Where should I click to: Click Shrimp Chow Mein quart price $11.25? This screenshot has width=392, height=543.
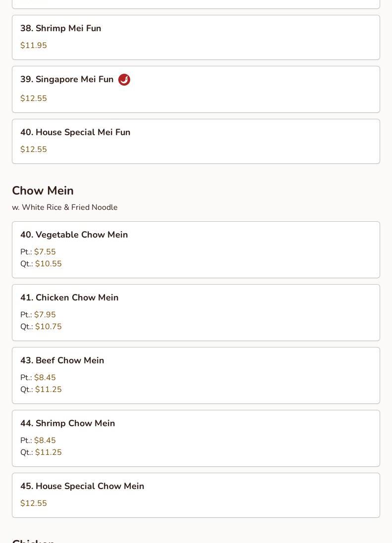pos(49,452)
